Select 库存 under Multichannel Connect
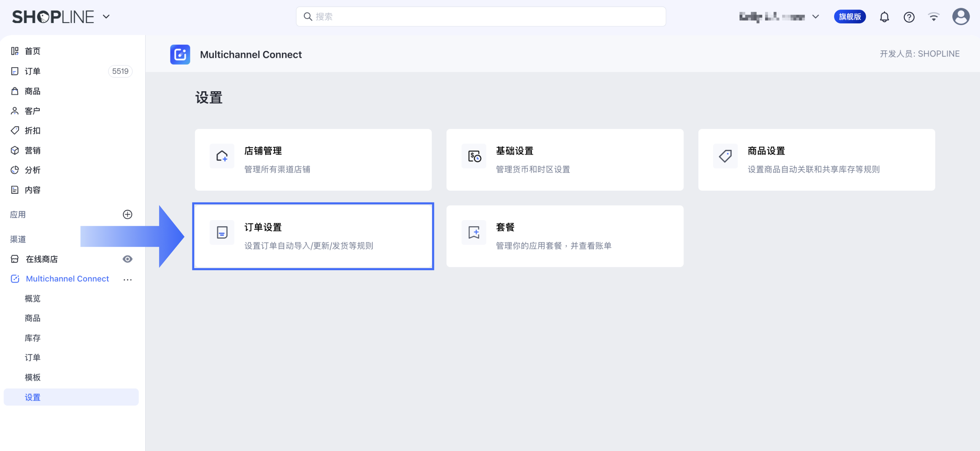The width and height of the screenshot is (980, 451). 33,338
